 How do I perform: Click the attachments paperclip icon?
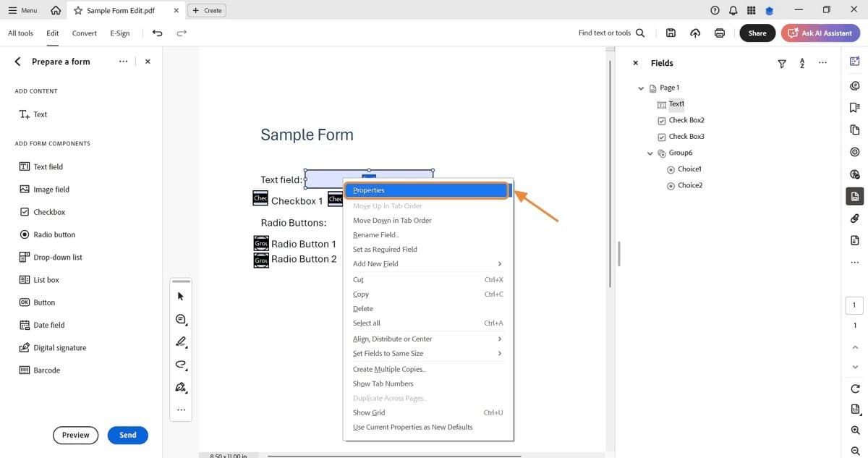coord(854,218)
